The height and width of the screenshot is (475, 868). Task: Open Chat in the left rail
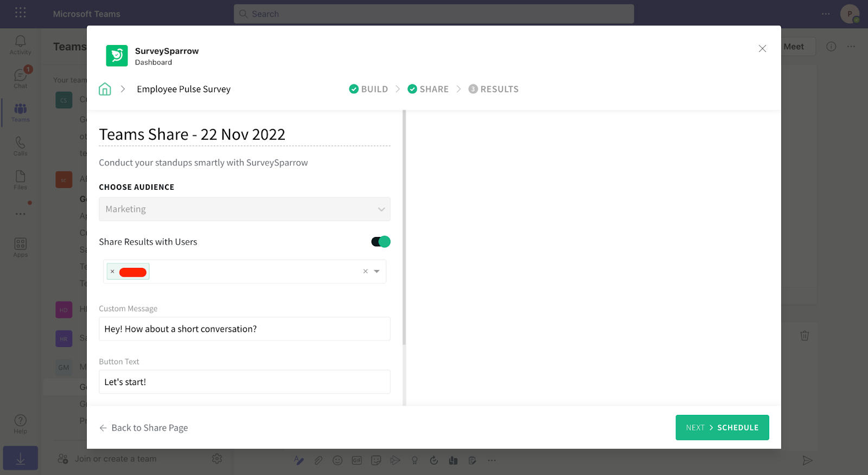pyautogui.click(x=20, y=79)
